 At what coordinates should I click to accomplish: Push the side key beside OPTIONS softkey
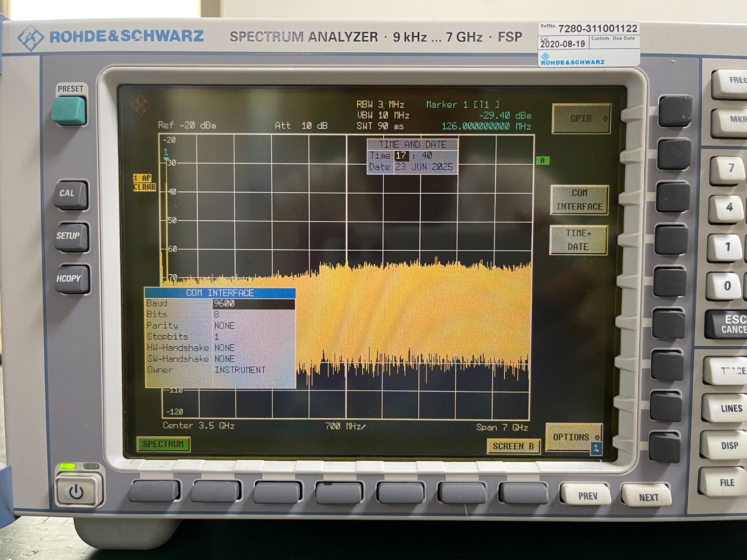pos(664,447)
